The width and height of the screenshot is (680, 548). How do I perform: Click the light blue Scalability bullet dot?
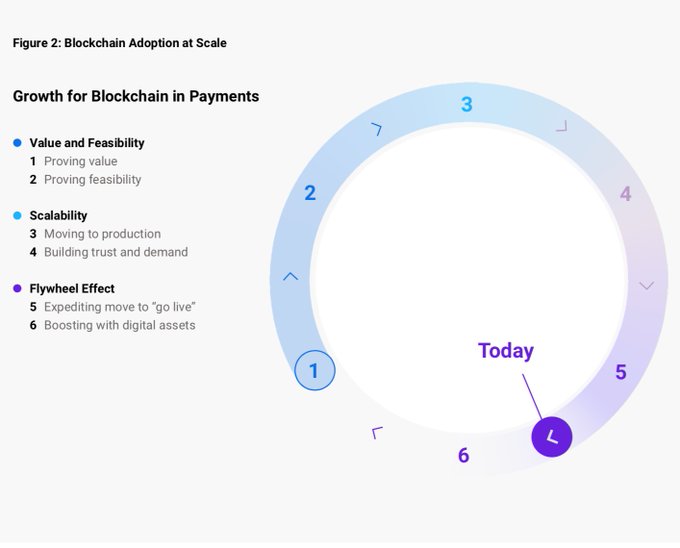(17, 215)
